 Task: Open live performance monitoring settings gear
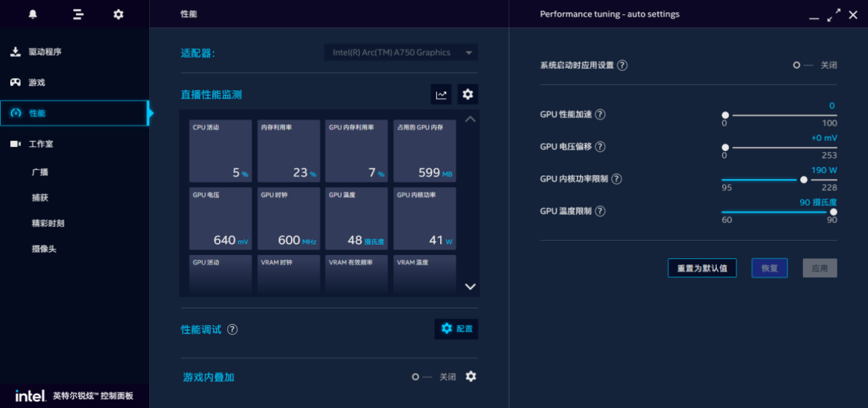tap(468, 95)
